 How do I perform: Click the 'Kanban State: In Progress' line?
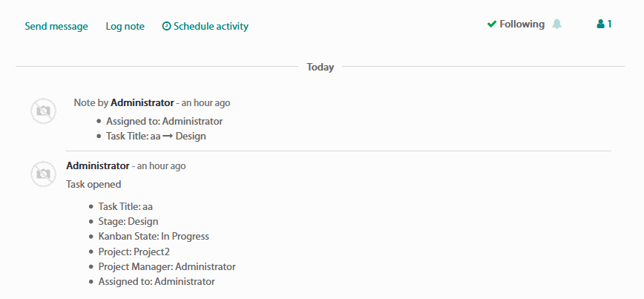(x=154, y=237)
